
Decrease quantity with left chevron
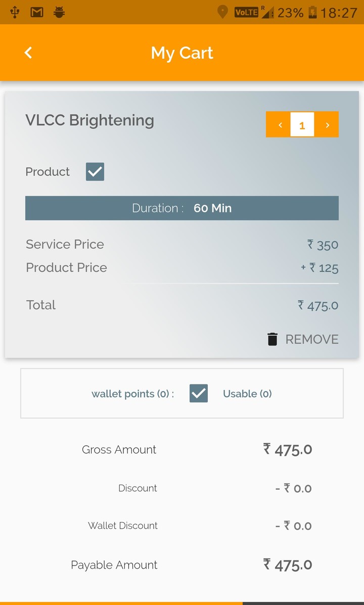pyautogui.click(x=279, y=125)
